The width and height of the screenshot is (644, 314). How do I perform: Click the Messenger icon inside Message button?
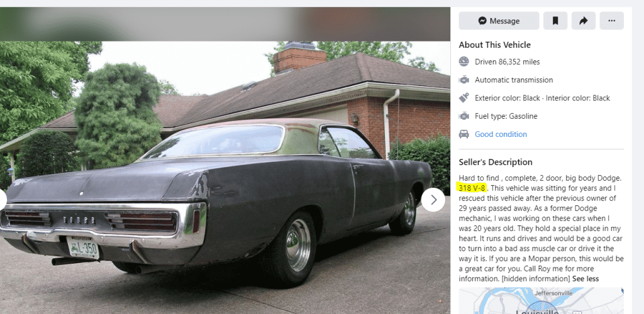click(482, 21)
